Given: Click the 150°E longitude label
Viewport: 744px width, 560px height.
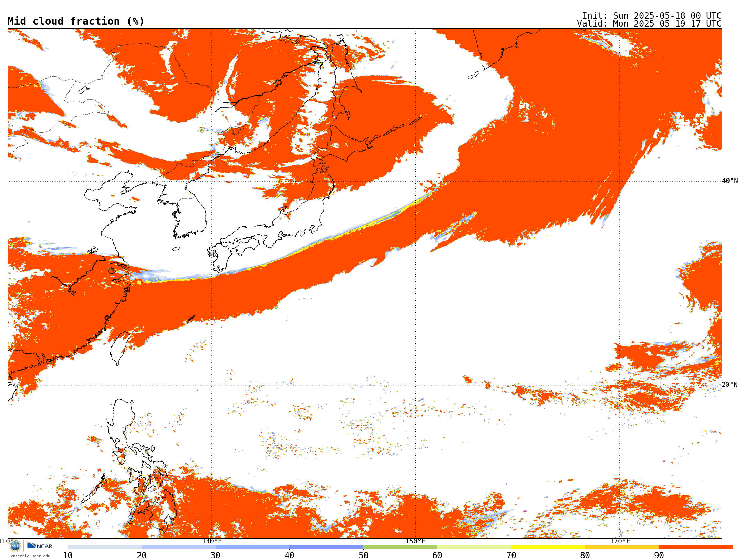Looking at the screenshot, I should tap(415, 541).
